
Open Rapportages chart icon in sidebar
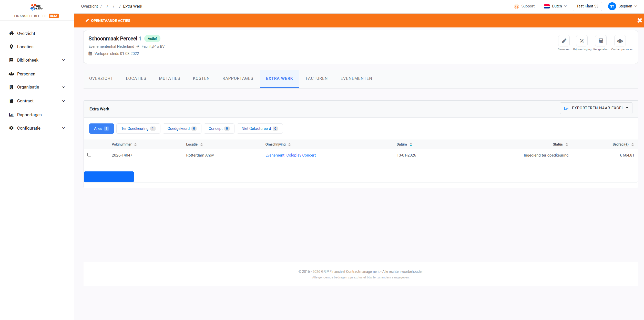pyautogui.click(x=11, y=115)
